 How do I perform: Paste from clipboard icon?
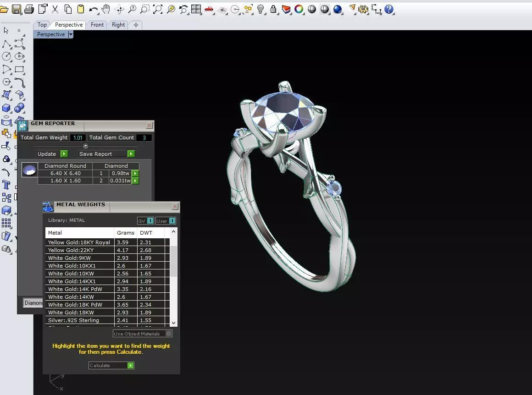(81, 9)
